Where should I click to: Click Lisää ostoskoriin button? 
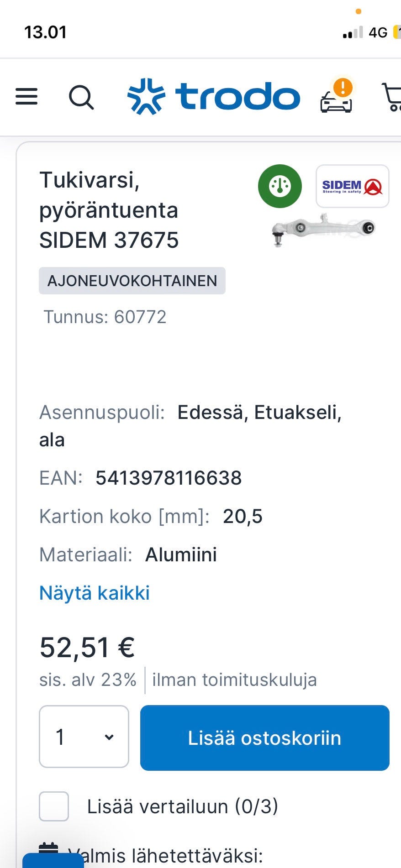(x=264, y=737)
